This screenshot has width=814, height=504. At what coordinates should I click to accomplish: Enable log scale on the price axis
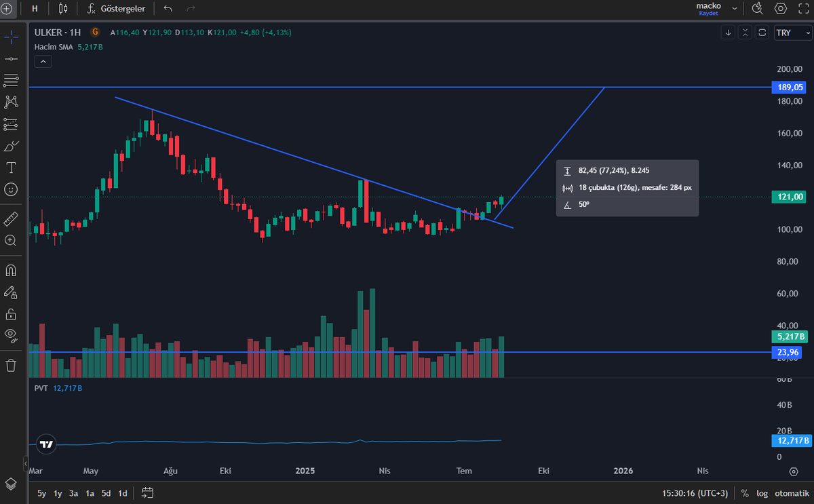pos(762,493)
